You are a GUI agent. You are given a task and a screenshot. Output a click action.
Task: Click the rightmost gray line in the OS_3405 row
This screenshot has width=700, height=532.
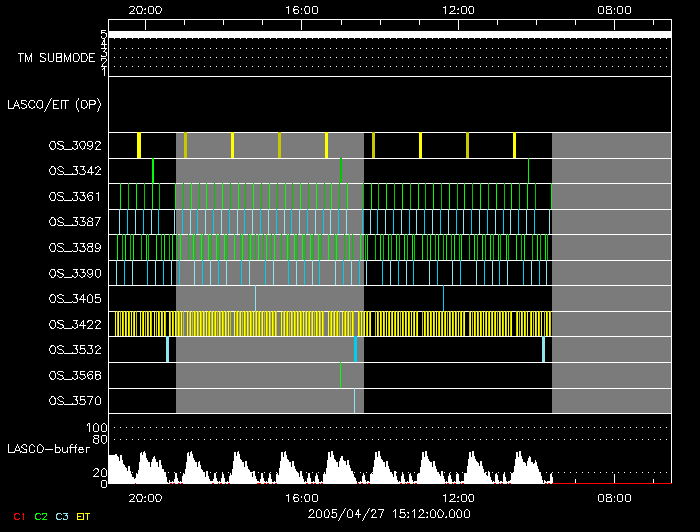[x=443, y=298]
